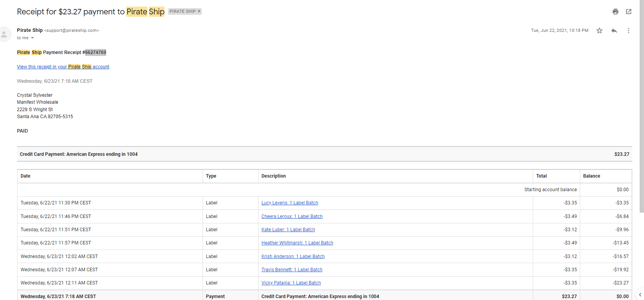Expand recipient details arrow beside 'to me'
The image size is (644, 300).
(x=32, y=38)
